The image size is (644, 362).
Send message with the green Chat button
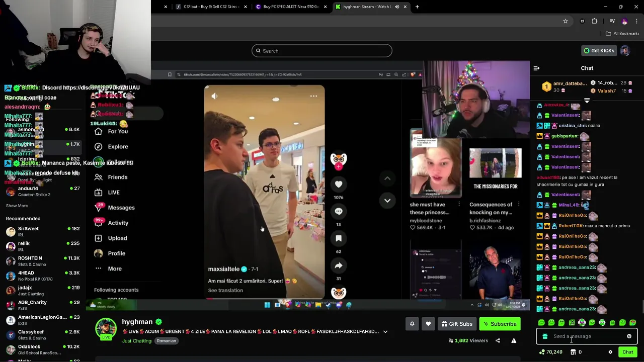point(627,352)
